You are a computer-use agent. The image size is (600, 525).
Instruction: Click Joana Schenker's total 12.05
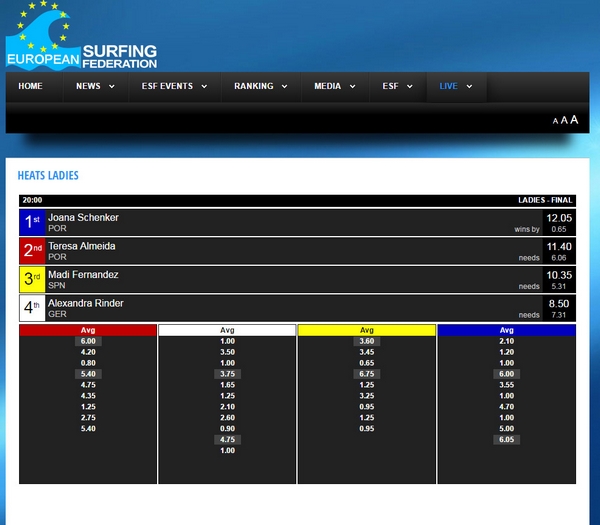[x=559, y=218]
